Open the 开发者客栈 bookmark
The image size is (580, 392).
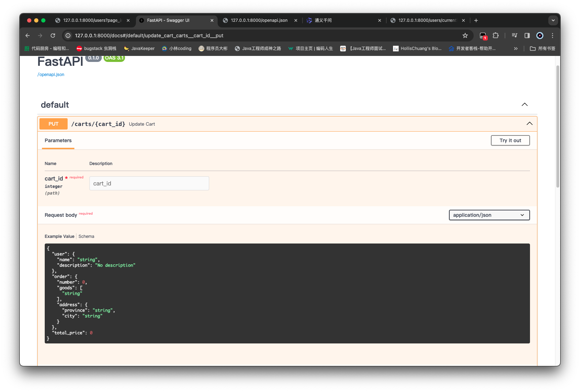[472, 49]
